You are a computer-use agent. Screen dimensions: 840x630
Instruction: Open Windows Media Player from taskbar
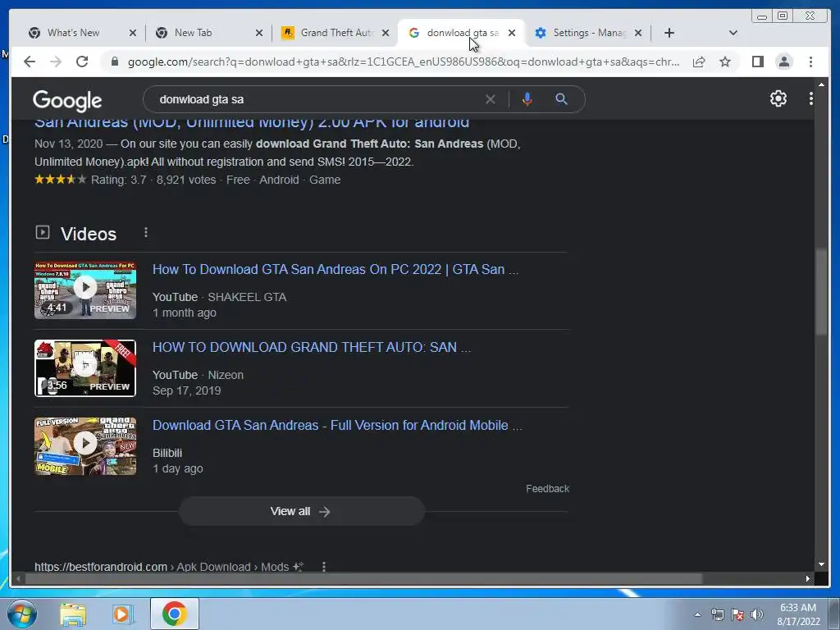pyautogui.click(x=123, y=614)
